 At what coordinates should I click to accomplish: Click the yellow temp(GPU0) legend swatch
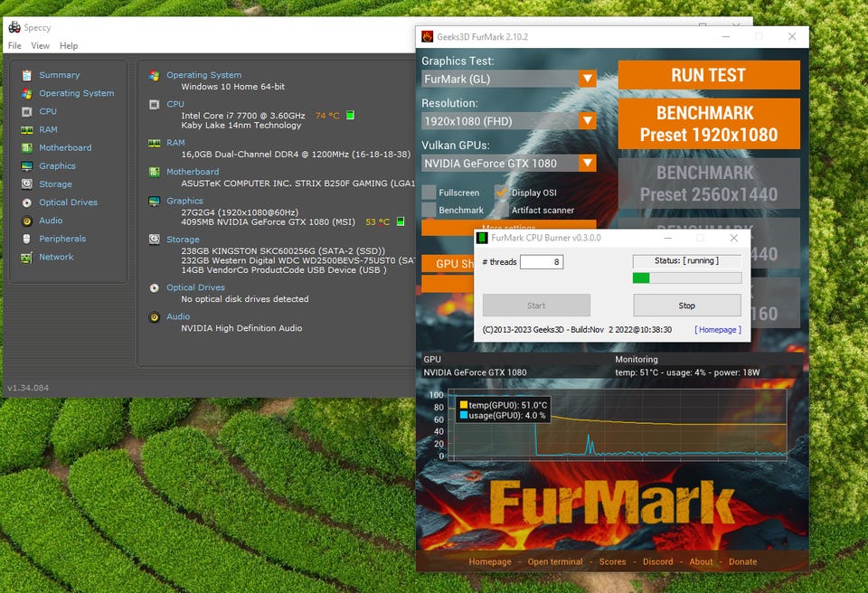coord(464,405)
